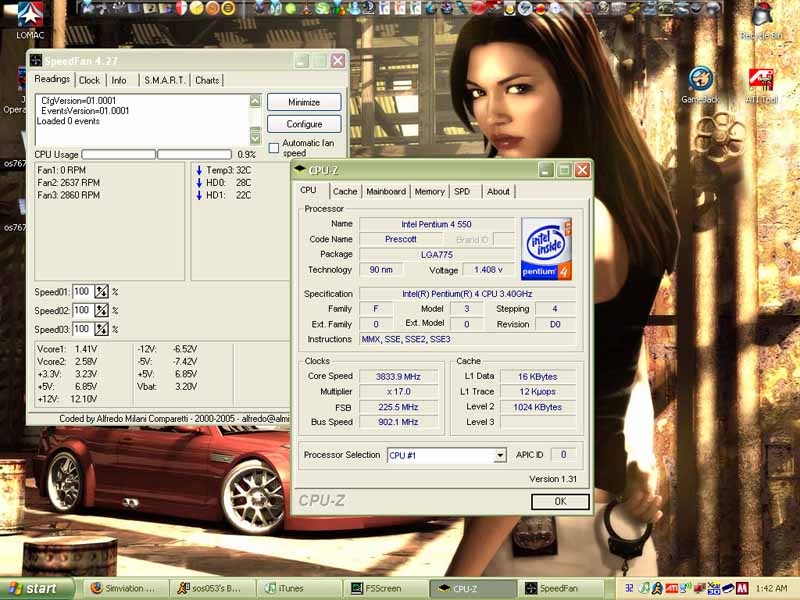Click the Speed01 spinner arrows
Viewport: 800px width, 600px height.
click(101, 292)
